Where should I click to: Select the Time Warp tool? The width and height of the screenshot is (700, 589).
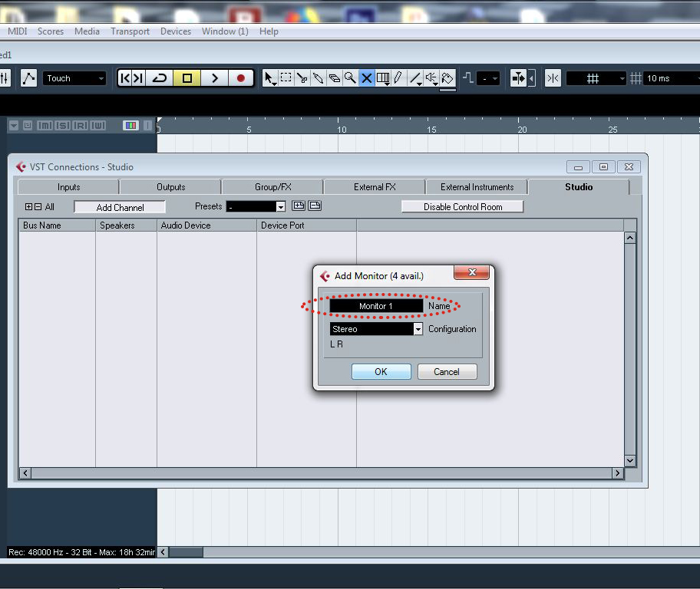(383, 78)
